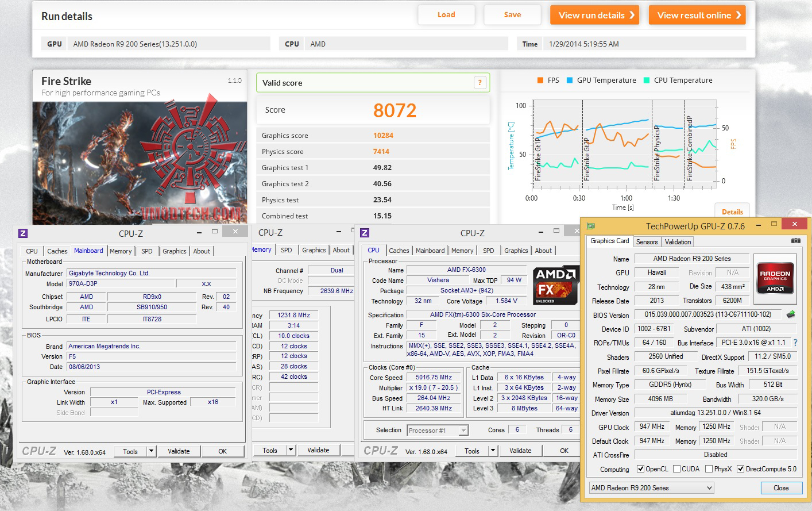Image resolution: width=812 pixels, height=511 pixels.
Task: Open Graphics tab in processor CPU-Z window
Action: [516, 251]
